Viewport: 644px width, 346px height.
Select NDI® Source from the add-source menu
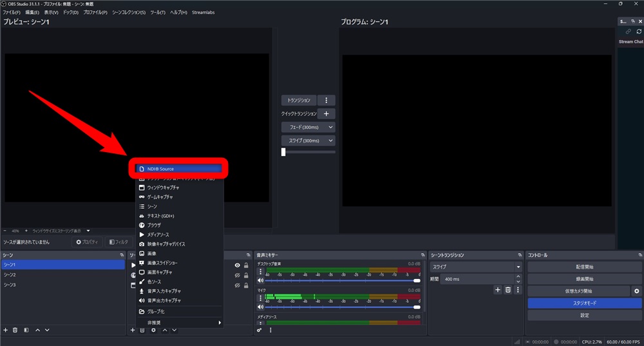pyautogui.click(x=179, y=169)
